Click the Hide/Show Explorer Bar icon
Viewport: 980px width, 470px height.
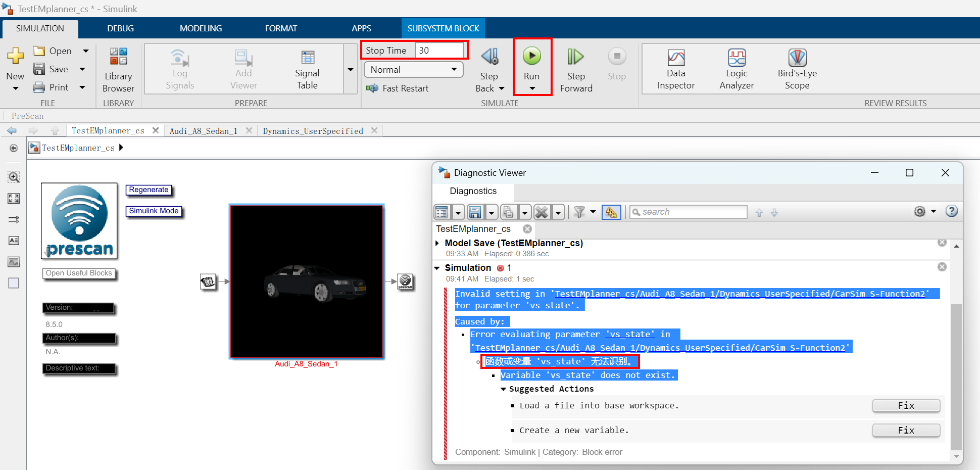(x=14, y=148)
